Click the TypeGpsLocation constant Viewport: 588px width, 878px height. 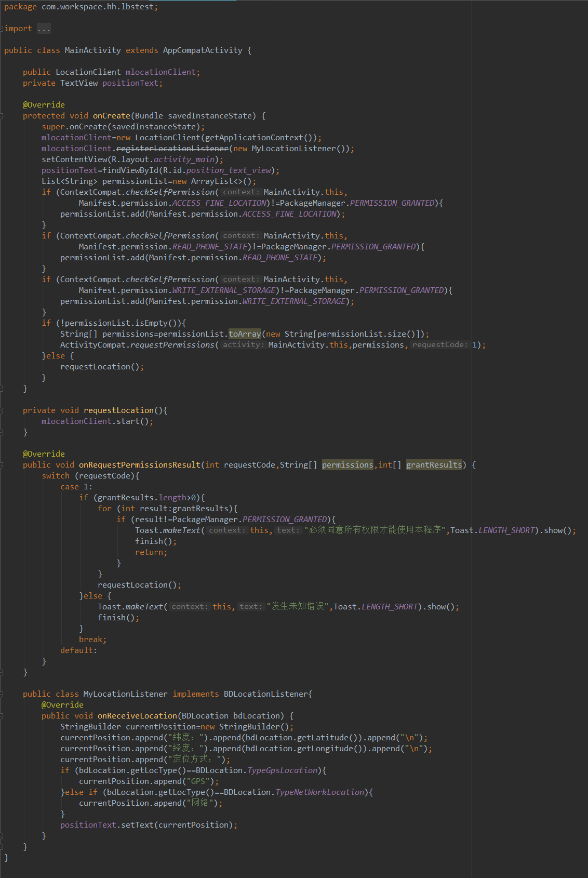pos(282,770)
